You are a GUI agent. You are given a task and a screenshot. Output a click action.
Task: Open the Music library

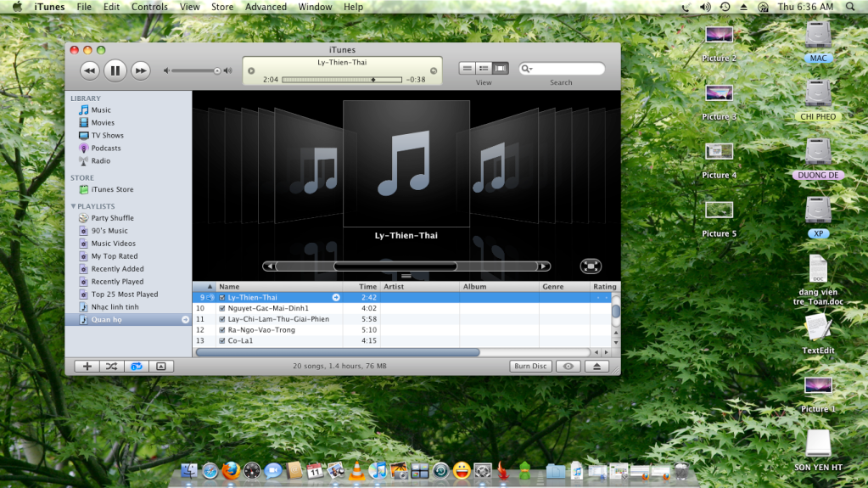tap(101, 109)
